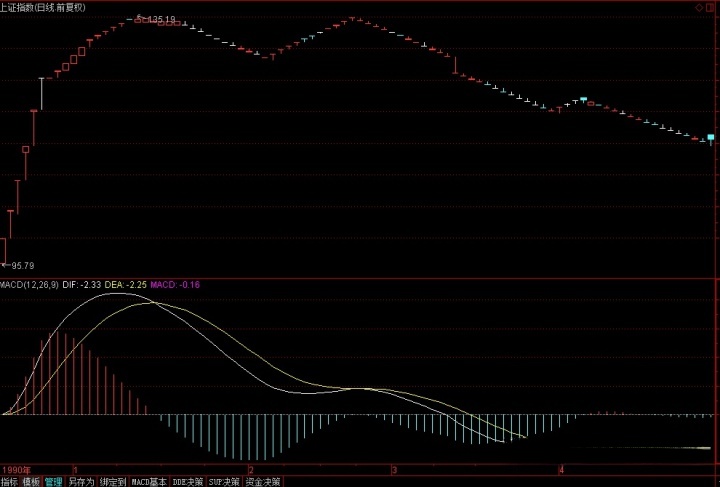Select the highlighted 管理 tab

click(54, 482)
